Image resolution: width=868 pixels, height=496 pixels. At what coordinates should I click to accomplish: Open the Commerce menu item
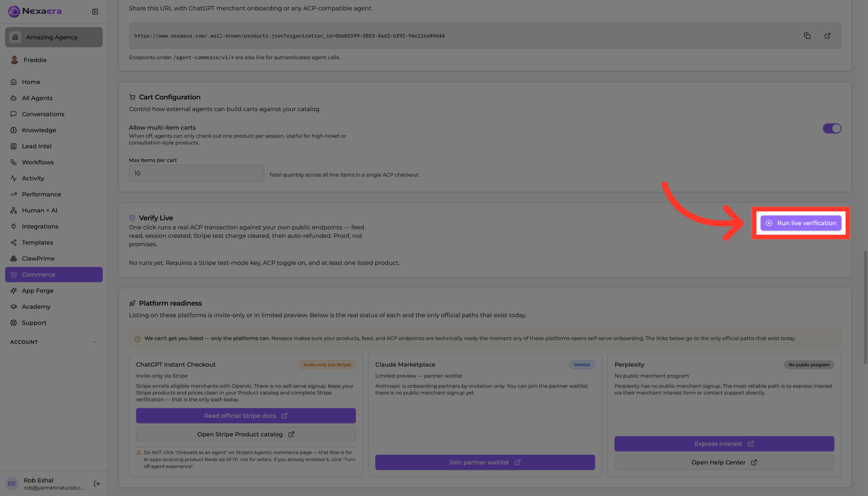[x=54, y=274]
